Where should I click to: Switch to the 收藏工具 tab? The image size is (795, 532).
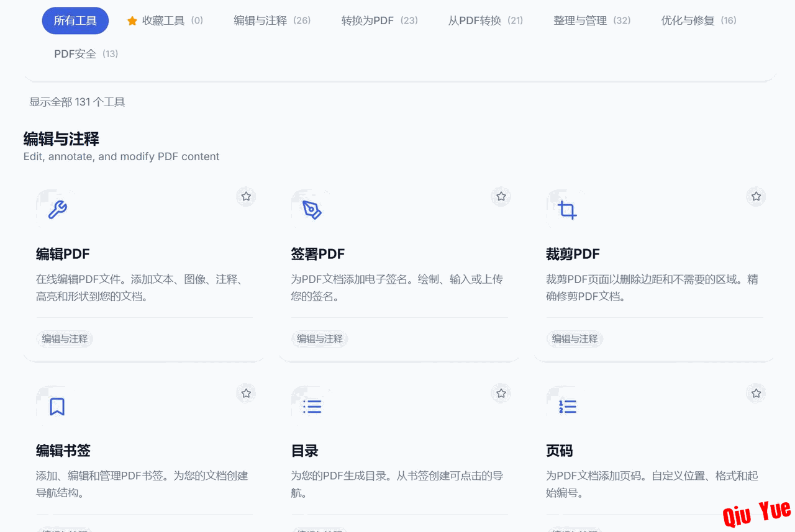pos(165,20)
